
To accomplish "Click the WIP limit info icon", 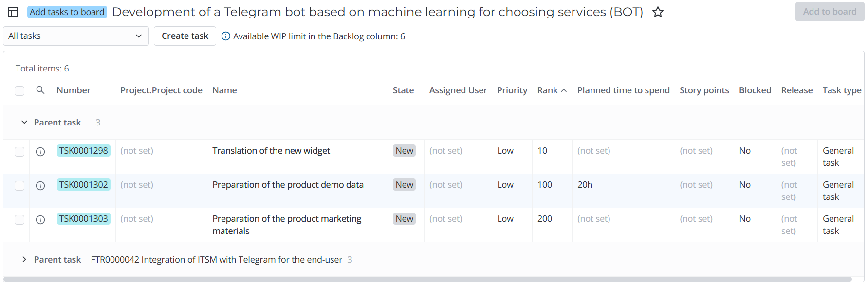I will click(226, 36).
